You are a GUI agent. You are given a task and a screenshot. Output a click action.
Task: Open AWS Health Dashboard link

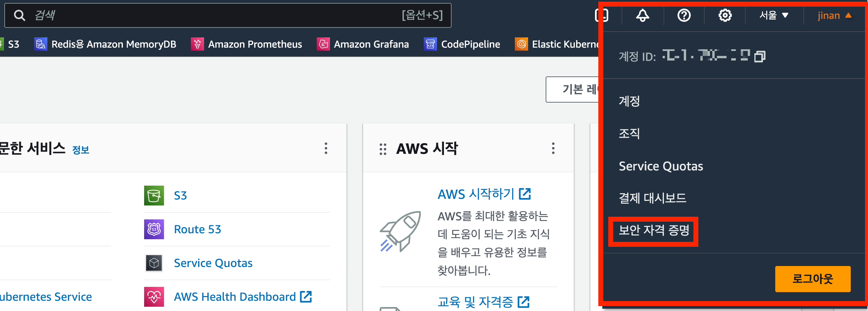235,296
